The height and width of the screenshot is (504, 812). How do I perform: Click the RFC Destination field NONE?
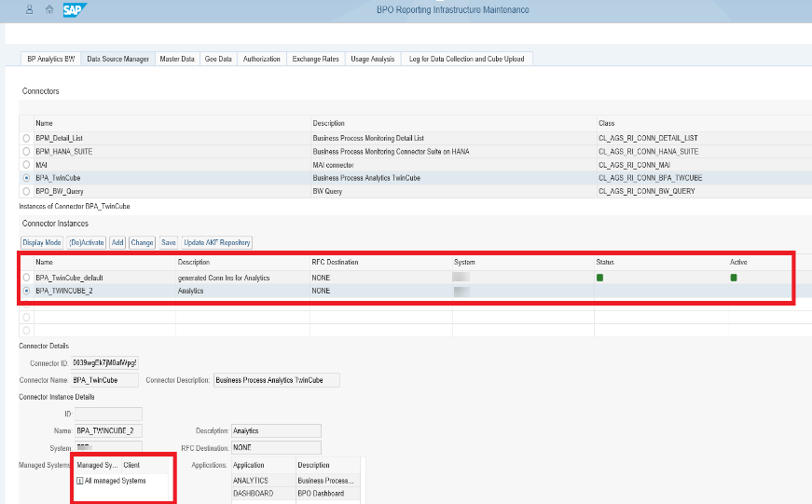pyautogui.click(x=276, y=447)
